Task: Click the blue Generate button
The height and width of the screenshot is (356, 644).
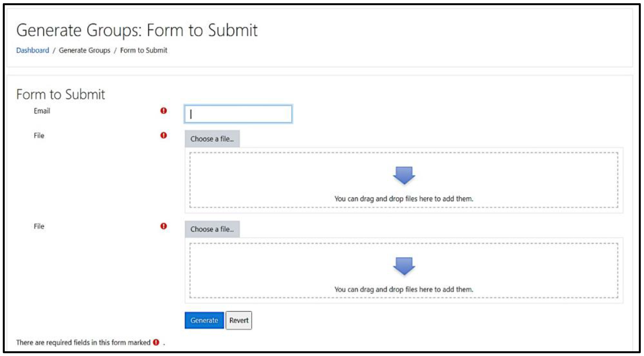Action: click(204, 320)
